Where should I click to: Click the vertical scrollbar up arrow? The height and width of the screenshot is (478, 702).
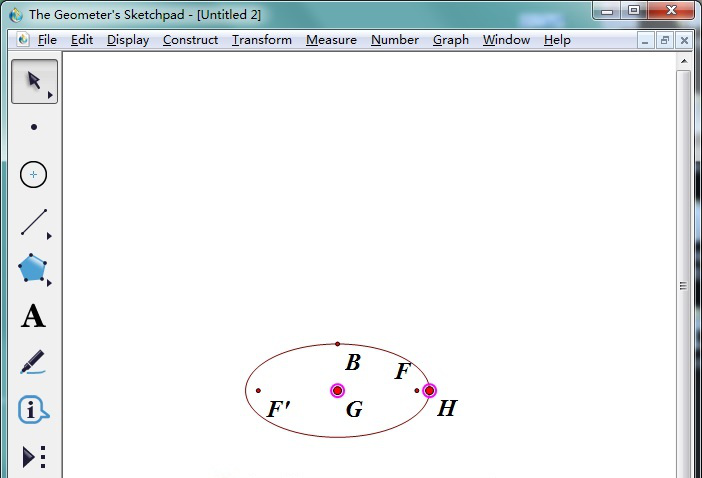(684, 61)
